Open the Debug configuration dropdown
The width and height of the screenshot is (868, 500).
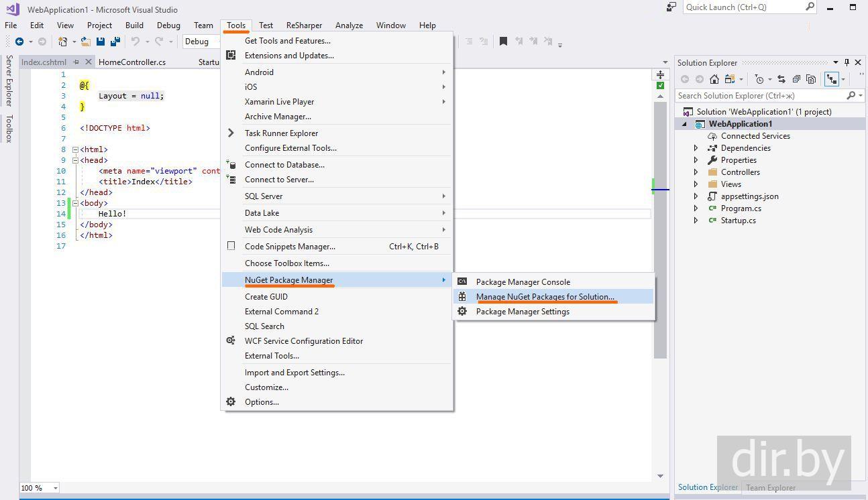[x=201, y=42]
